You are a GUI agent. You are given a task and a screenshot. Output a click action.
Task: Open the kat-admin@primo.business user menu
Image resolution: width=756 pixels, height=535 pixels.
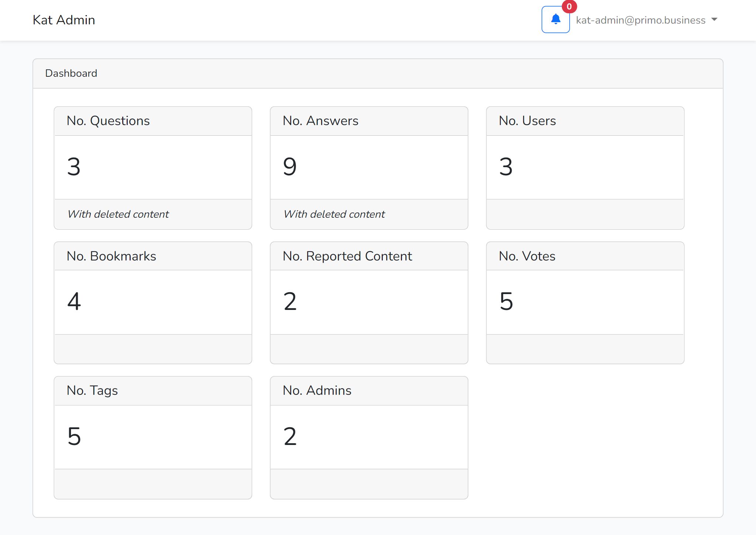coord(640,20)
